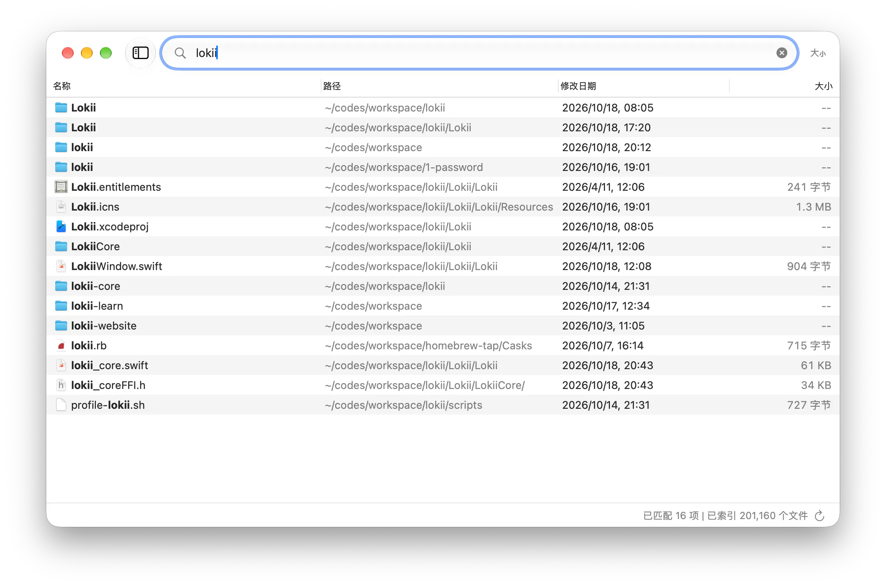Click path ~/codes/workspace/homebrew-tap/Casks
The image size is (886, 588).
click(x=429, y=346)
